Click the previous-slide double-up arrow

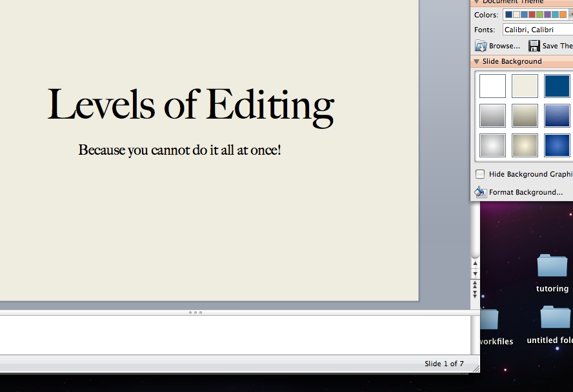475,284
